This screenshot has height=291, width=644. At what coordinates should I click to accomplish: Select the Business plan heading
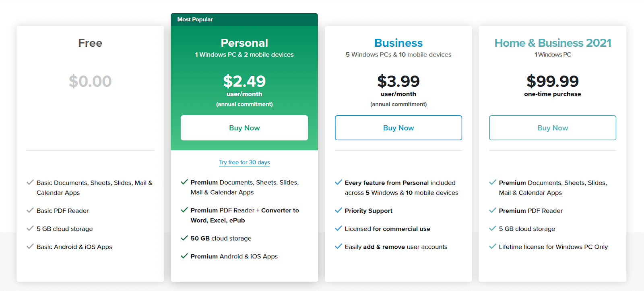point(398,43)
